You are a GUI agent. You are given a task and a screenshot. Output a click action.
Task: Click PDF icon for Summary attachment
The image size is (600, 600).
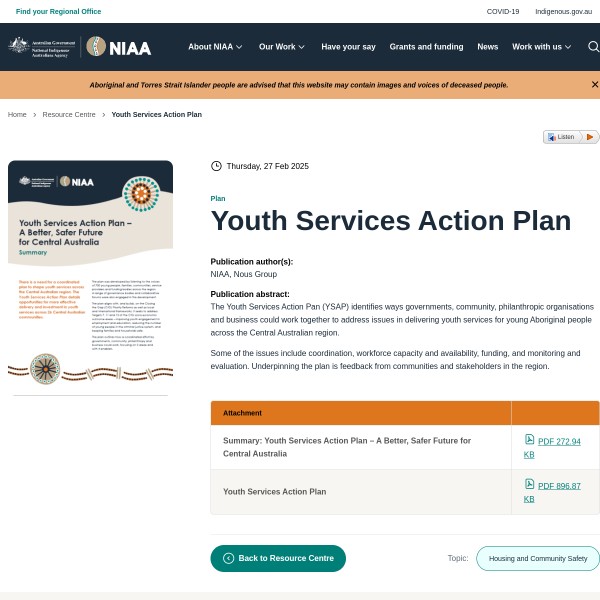click(529, 439)
